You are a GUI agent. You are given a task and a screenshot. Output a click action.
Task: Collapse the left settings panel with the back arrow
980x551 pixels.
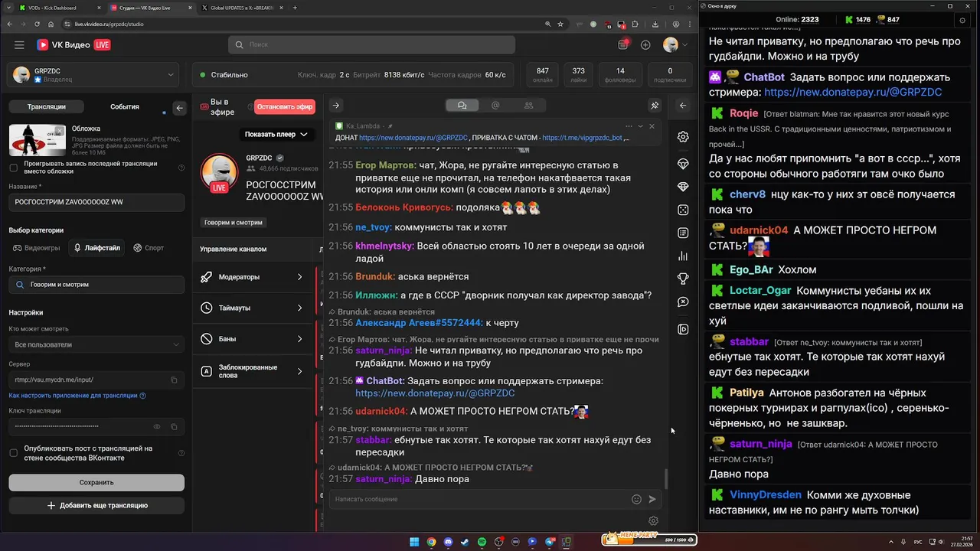click(x=180, y=108)
